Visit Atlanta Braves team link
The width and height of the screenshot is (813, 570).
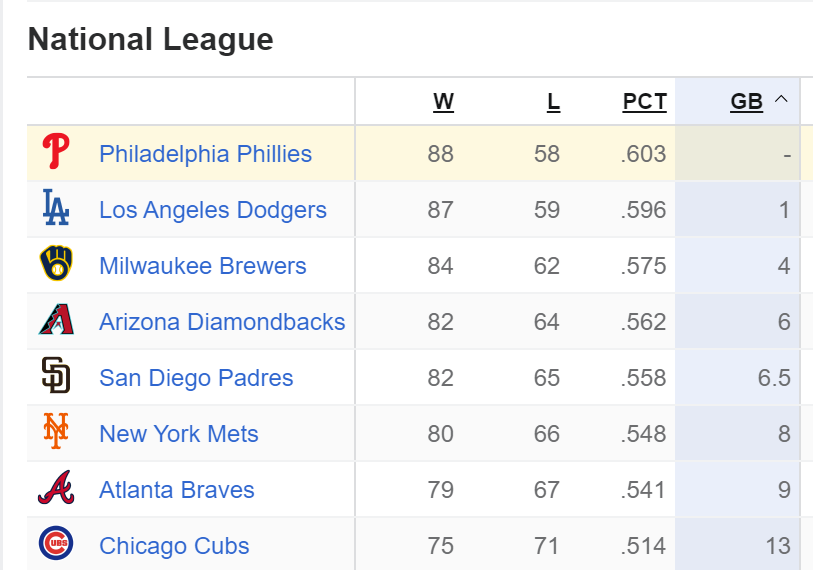177,490
